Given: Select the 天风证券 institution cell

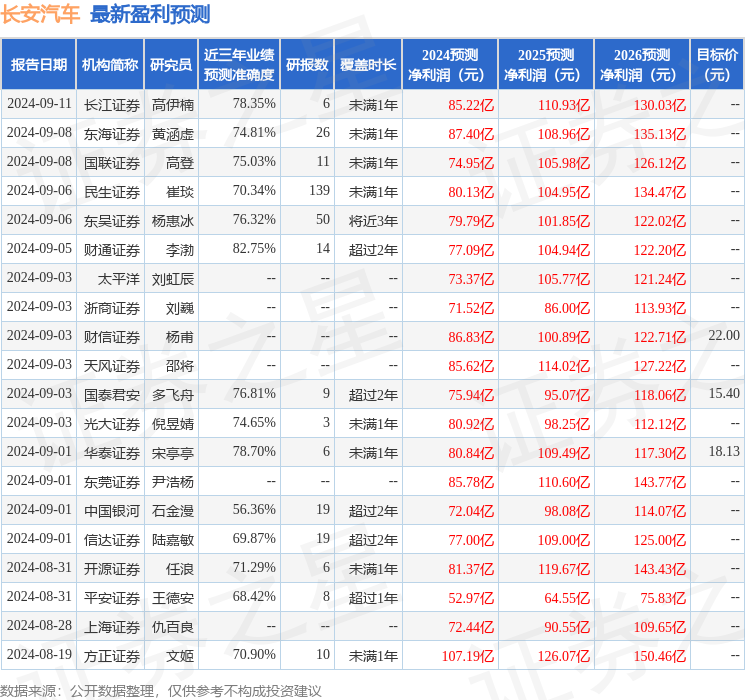Looking at the screenshot, I should click(112, 365).
